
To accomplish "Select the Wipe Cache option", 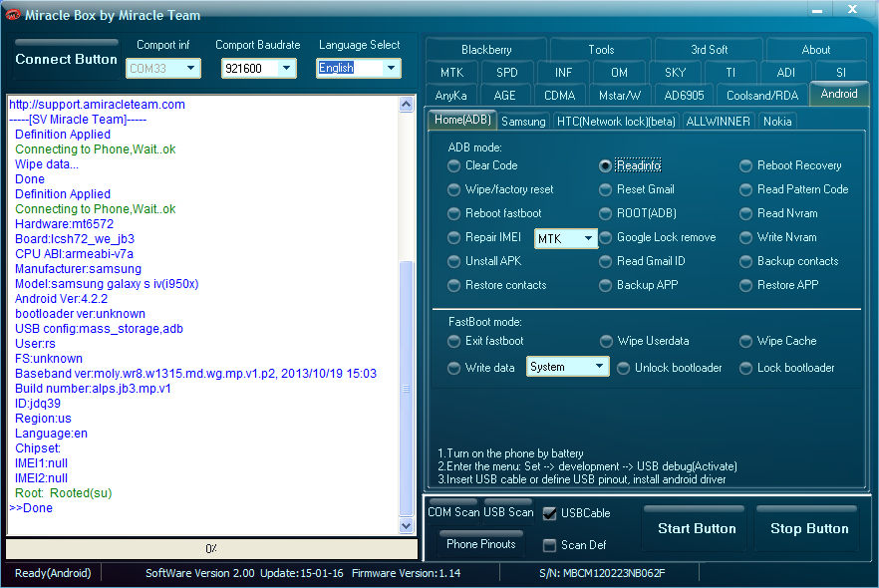I will pos(778,341).
